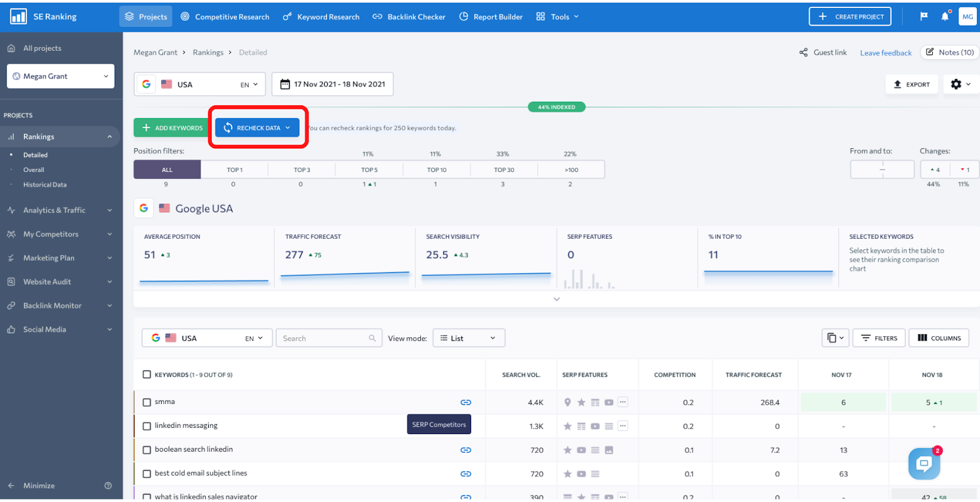Open the copy keywords icon dropdown
Viewport: 980px width, 502px height.
pos(835,338)
